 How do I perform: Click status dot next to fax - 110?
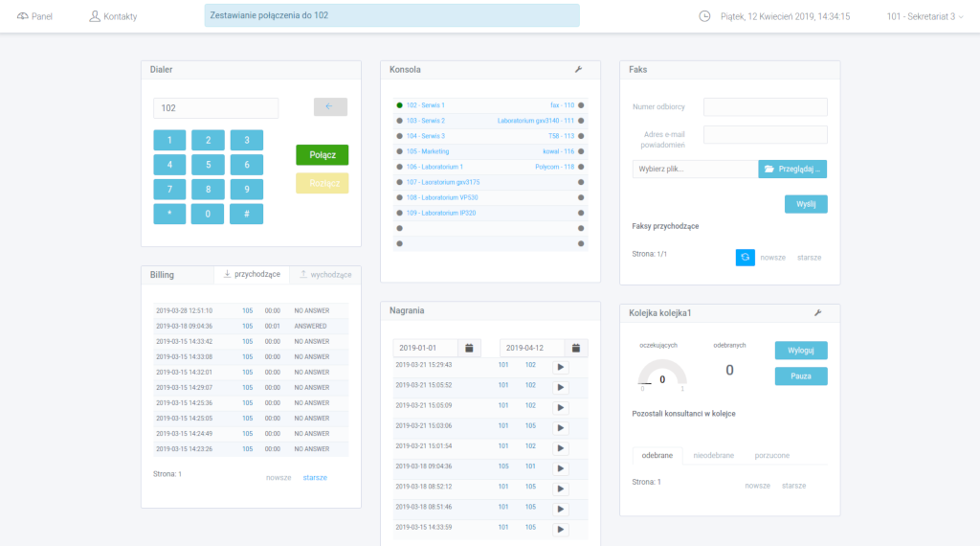(581, 105)
